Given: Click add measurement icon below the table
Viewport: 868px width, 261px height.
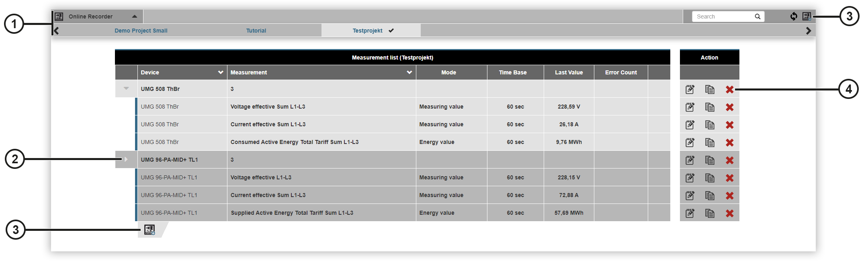Looking at the screenshot, I should (x=149, y=230).
